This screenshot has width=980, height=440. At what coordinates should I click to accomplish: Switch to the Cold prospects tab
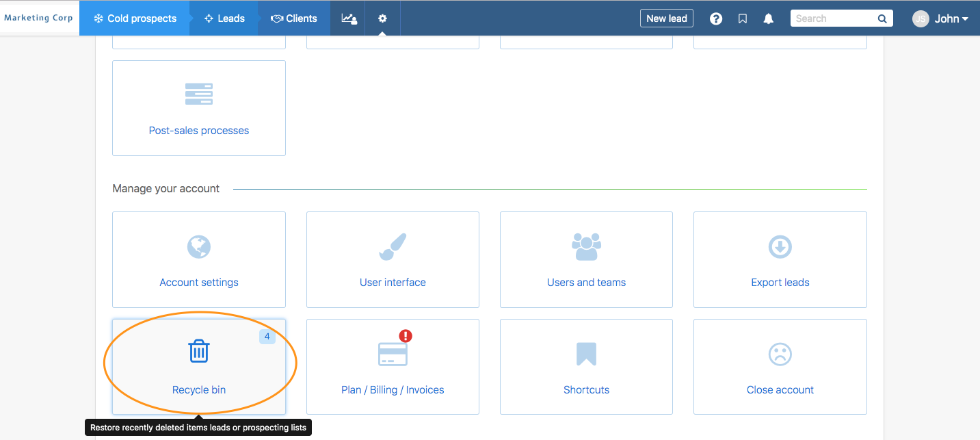pos(135,18)
